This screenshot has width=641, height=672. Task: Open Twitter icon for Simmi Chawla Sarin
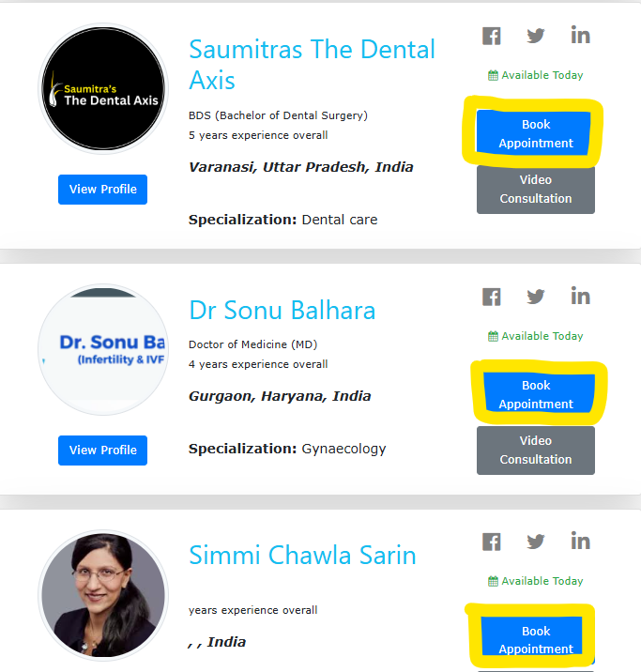[x=536, y=542]
